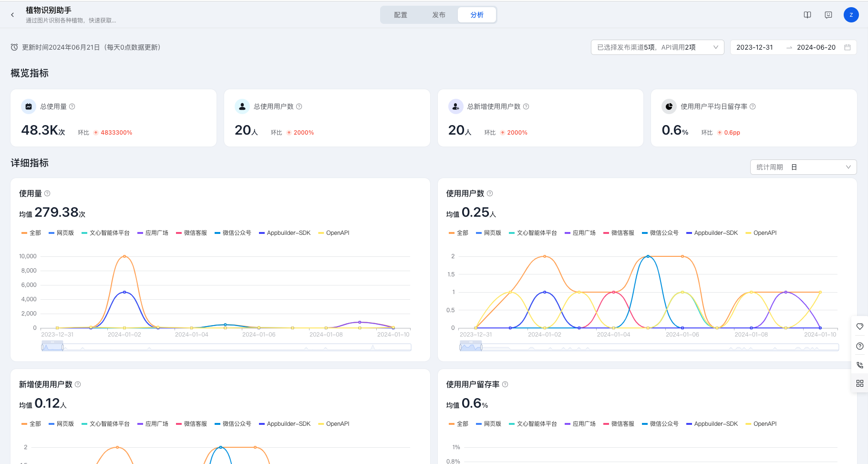Screen dimensions: 868x464
Task: Click the start date 2023-12-31 field
Action: click(x=754, y=47)
